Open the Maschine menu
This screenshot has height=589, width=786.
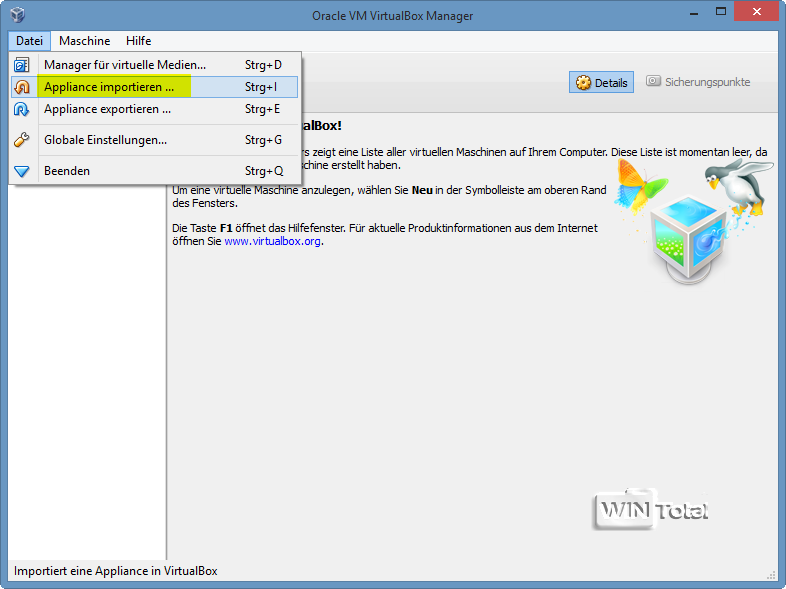coord(85,41)
